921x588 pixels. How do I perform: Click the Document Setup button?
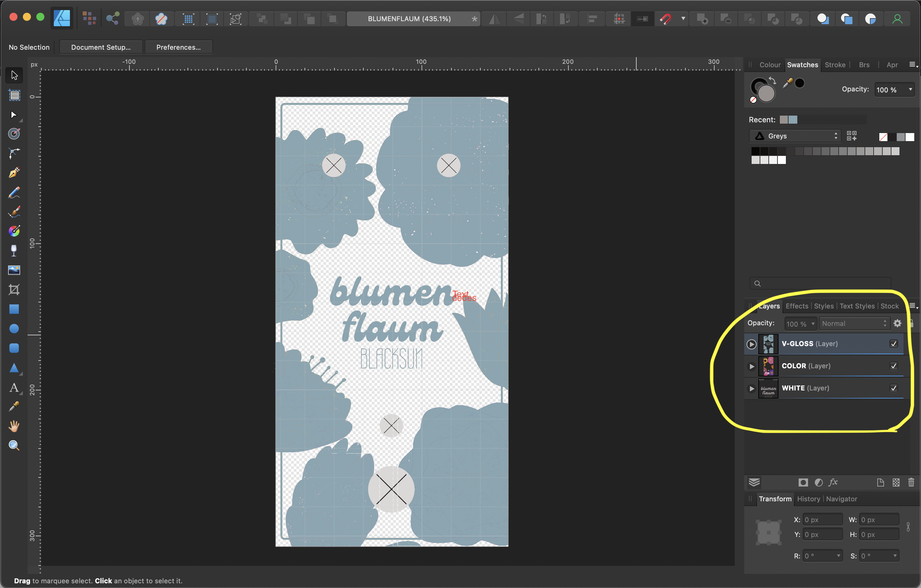tap(101, 47)
